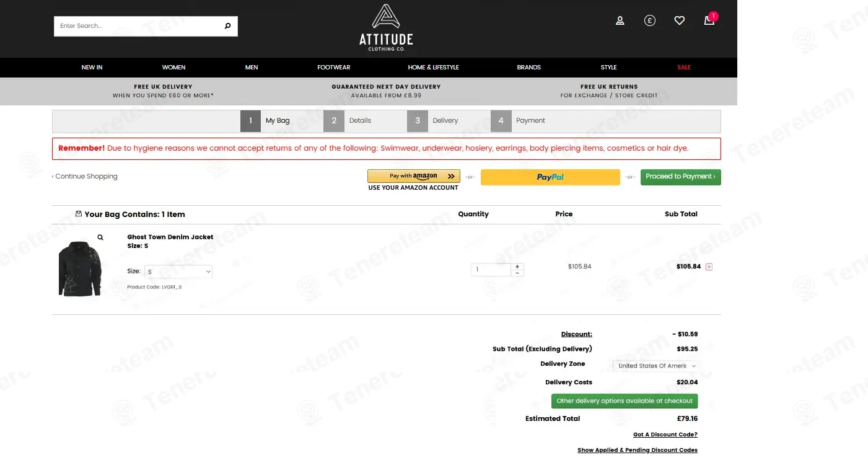
Task: Click Guaranteed Next Day Delivery banner
Action: (x=386, y=91)
